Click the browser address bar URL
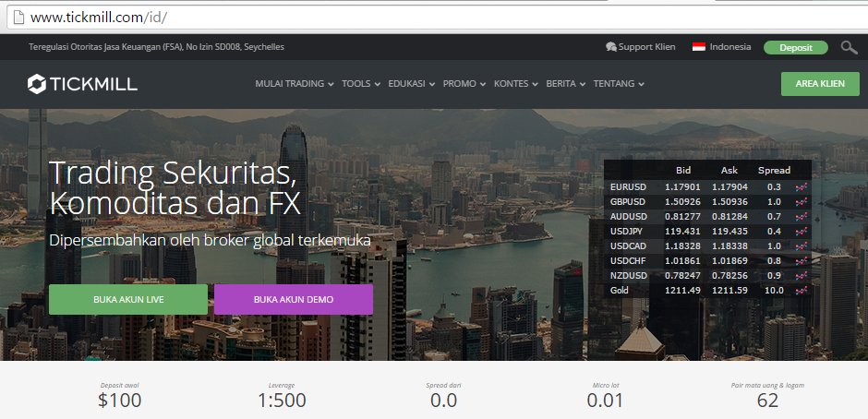Image resolution: width=868 pixels, height=419 pixels. (x=99, y=18)
